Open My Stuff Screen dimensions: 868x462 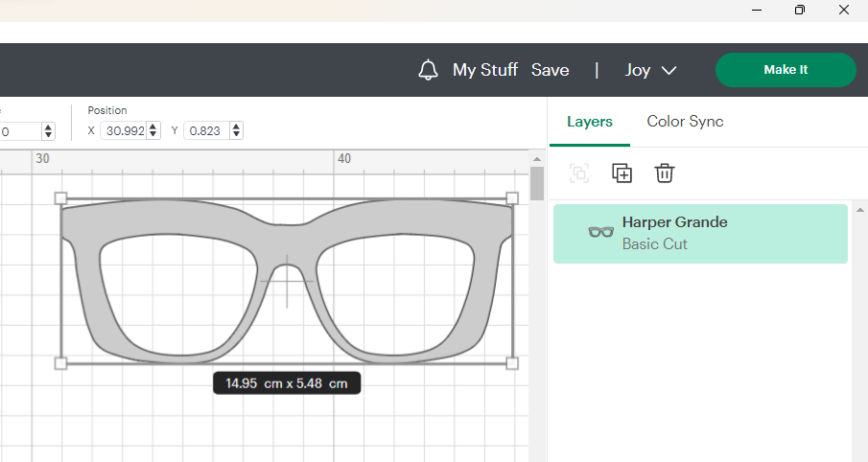tap(484, 70)
